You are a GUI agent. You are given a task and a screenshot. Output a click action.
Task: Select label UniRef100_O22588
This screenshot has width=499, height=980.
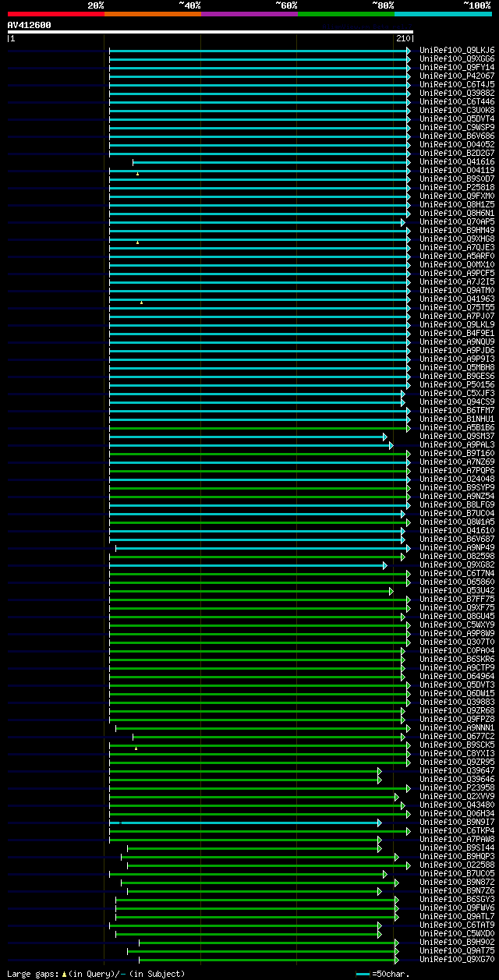(457, 865)
